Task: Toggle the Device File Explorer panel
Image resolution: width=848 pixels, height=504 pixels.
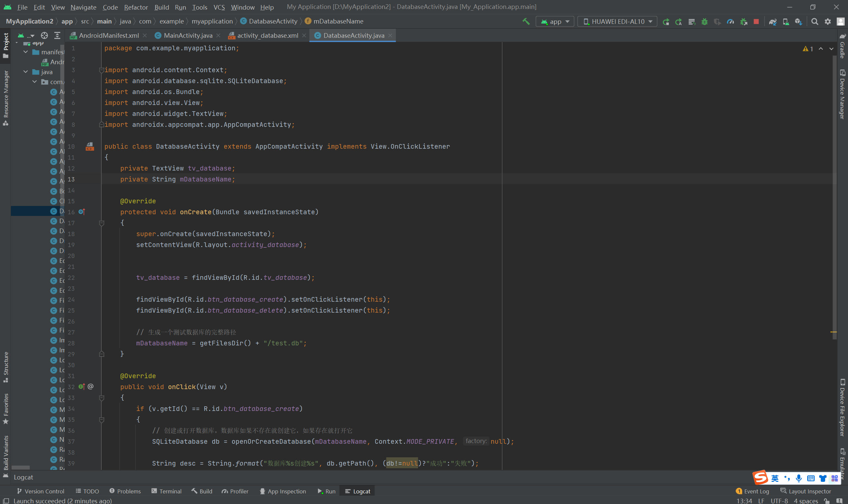Action: coord(842,408)
